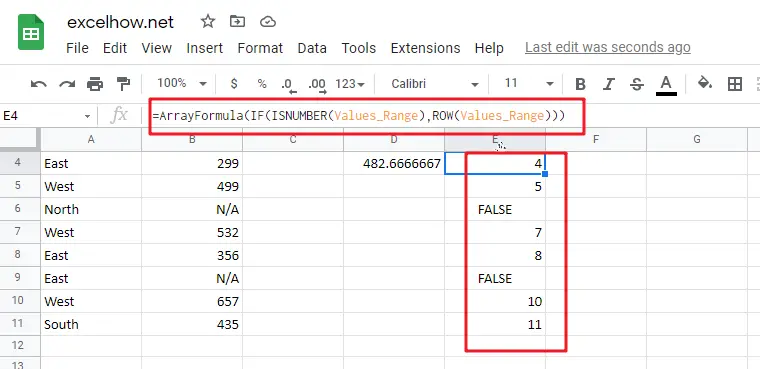Screen dimensions: 760x369
Task: Select cell B7 with value 532
Action: tap(192, 232)
